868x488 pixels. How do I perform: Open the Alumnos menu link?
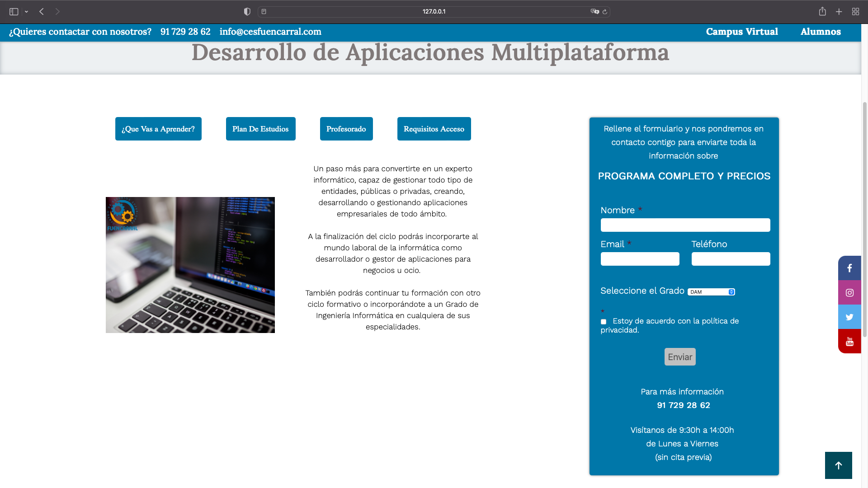[x=821, y=32]
